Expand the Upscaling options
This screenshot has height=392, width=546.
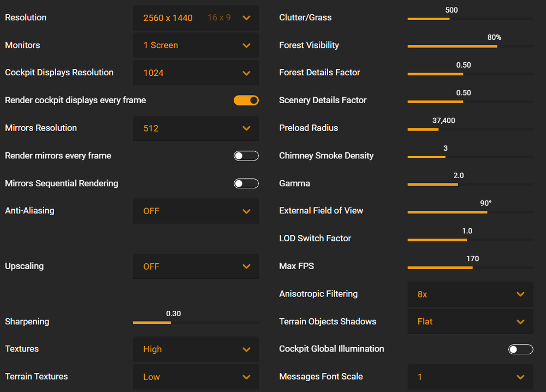click(x=195, y=266)
